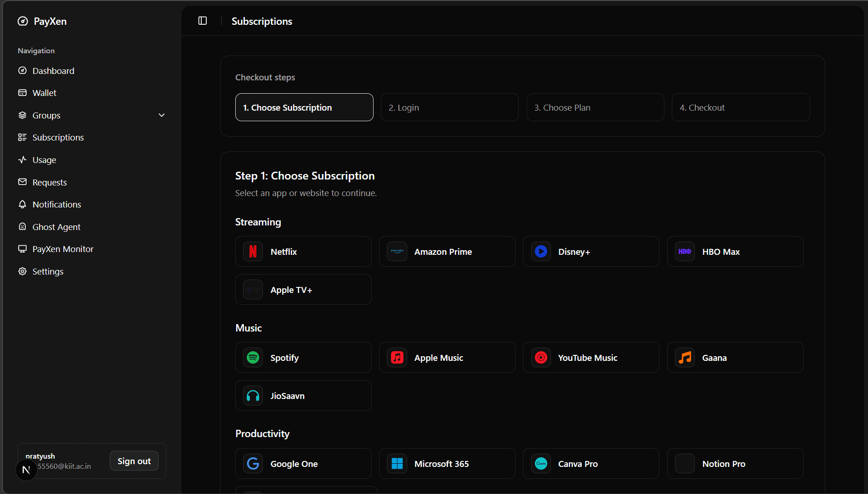
Task: Expand the Groups chevron
Action: point(162,115)
